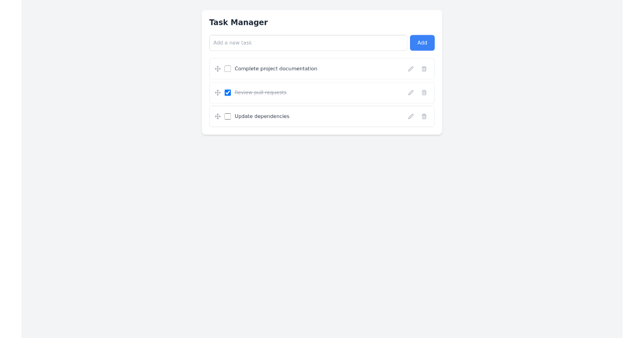Click inside the first task row
The height and width of the screenshot is (338, 644).
[x=349, y=69]
